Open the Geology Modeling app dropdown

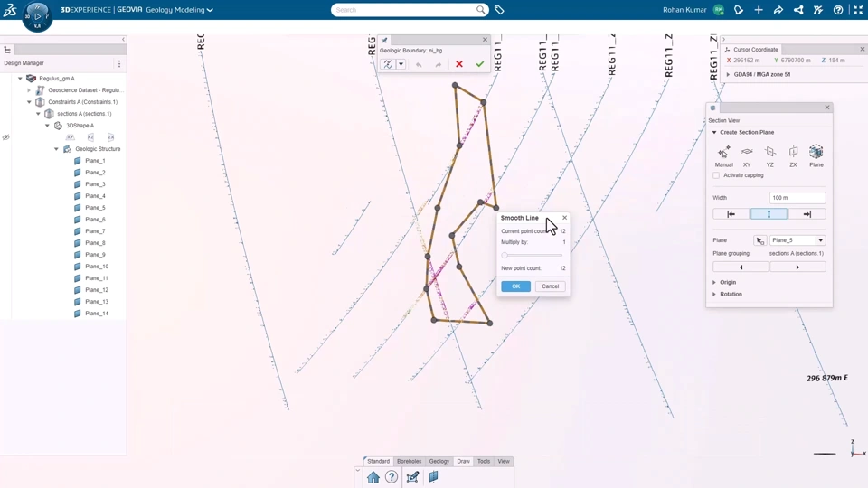click(x=210, y=10)
